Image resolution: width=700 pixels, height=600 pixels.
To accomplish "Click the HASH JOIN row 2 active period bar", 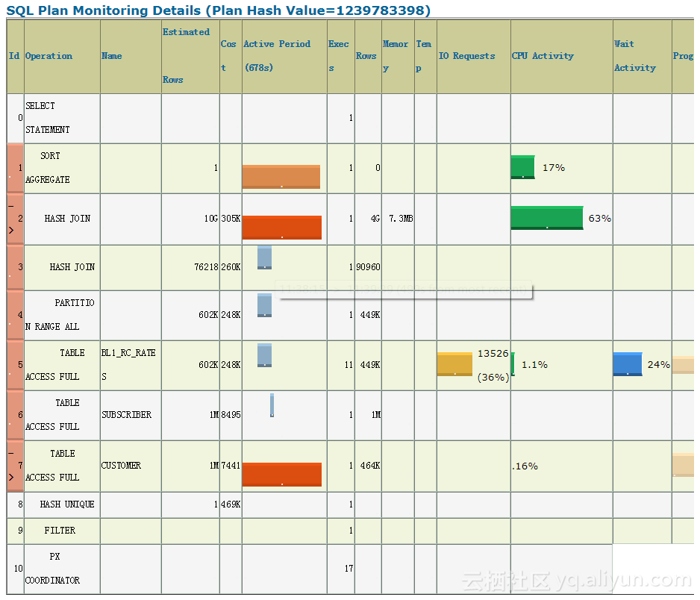I will coord(281,228).
